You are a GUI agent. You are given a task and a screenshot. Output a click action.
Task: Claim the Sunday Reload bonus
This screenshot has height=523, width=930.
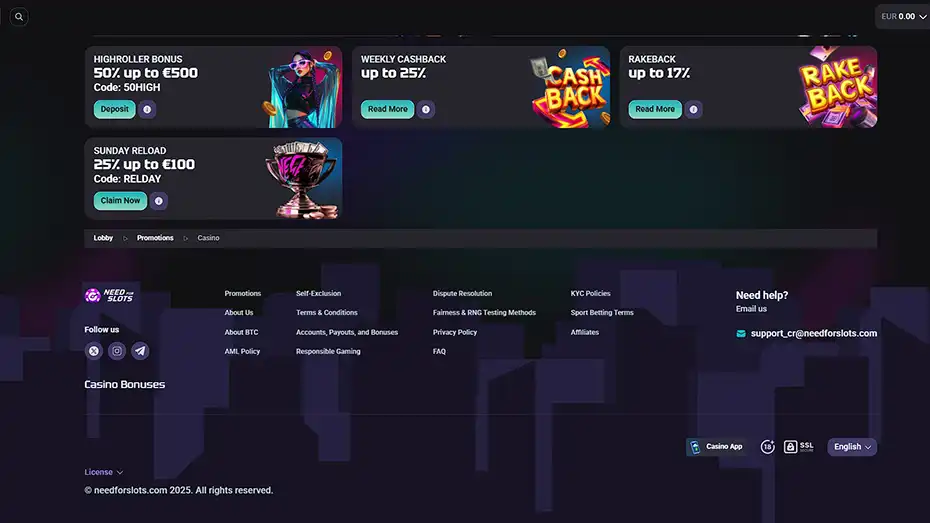pos(120,201)
